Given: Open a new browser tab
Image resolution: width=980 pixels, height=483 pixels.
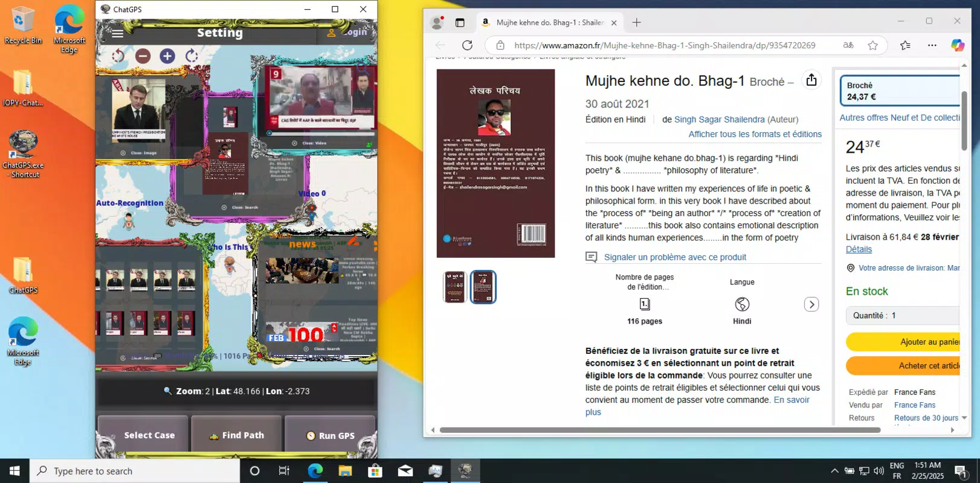Looking at the screenshot, I should [636, 22].
